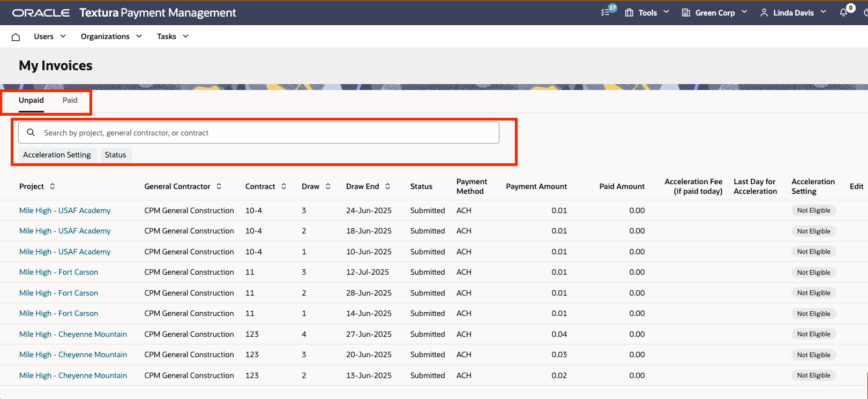Click Submitted status in 20-Jun-2025 row
The width and height of the screenshot is (868, 399).
pos(428,355)
